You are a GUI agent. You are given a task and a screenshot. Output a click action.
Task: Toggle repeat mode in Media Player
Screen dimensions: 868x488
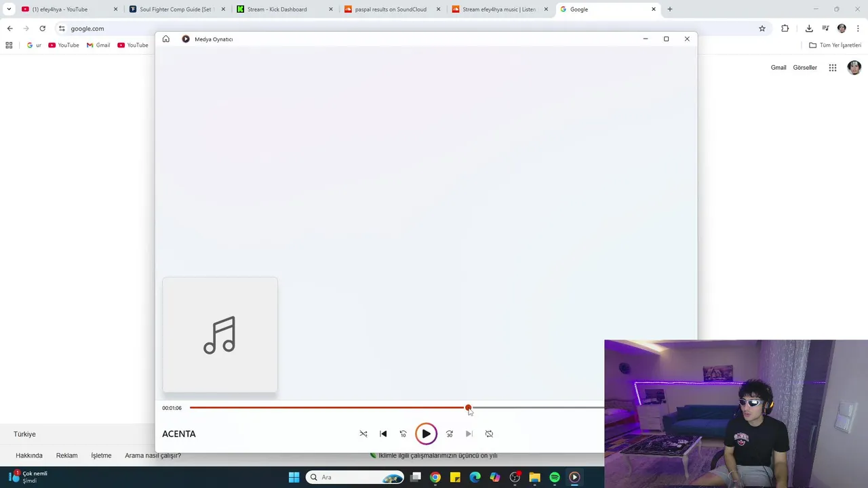(x=489, y=434)
